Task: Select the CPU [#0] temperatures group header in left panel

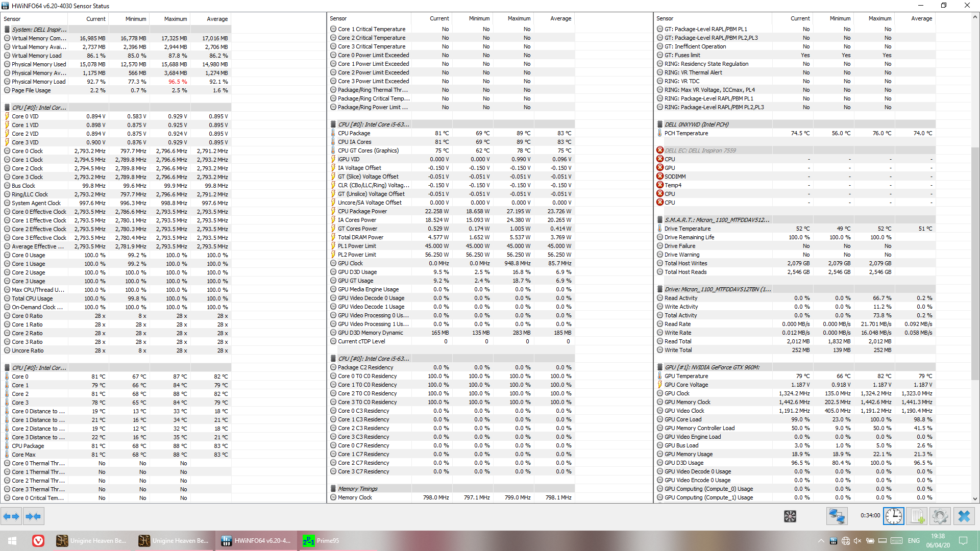Action: 117,368
